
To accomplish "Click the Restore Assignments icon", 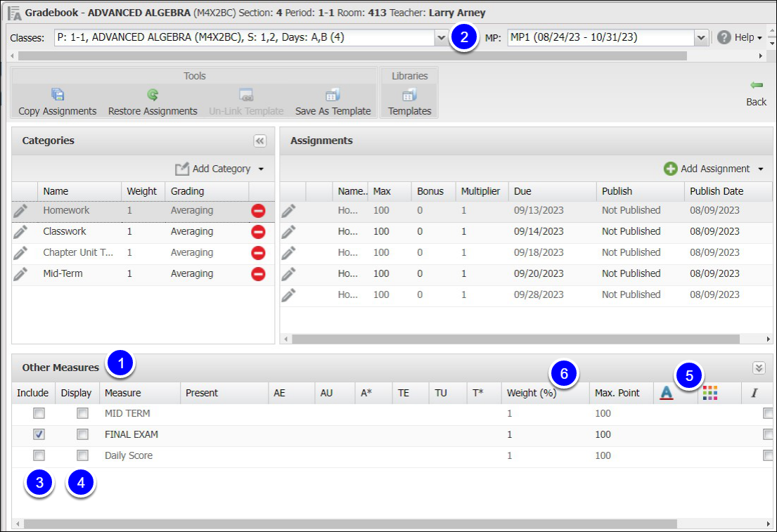I will (x=153, y=94).
